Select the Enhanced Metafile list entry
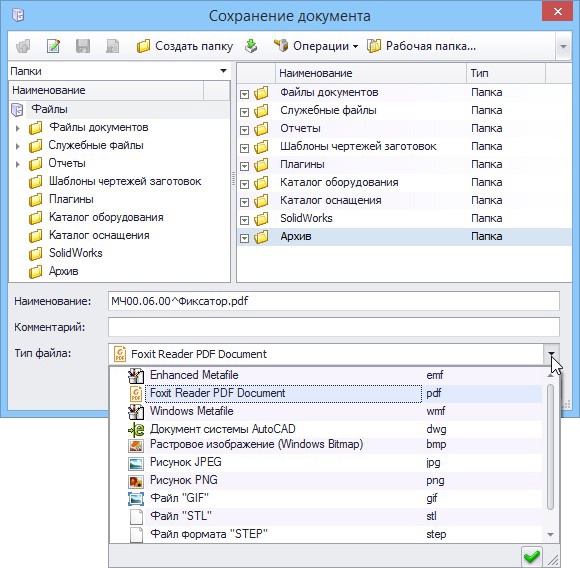The height and width of the screenshot is (568, 580). tap(326, 375)
